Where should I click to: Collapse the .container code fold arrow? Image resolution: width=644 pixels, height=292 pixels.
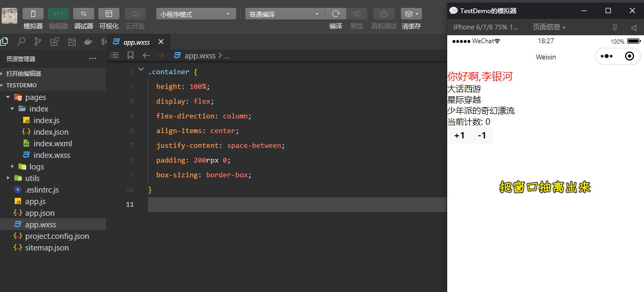pos(140,69)
